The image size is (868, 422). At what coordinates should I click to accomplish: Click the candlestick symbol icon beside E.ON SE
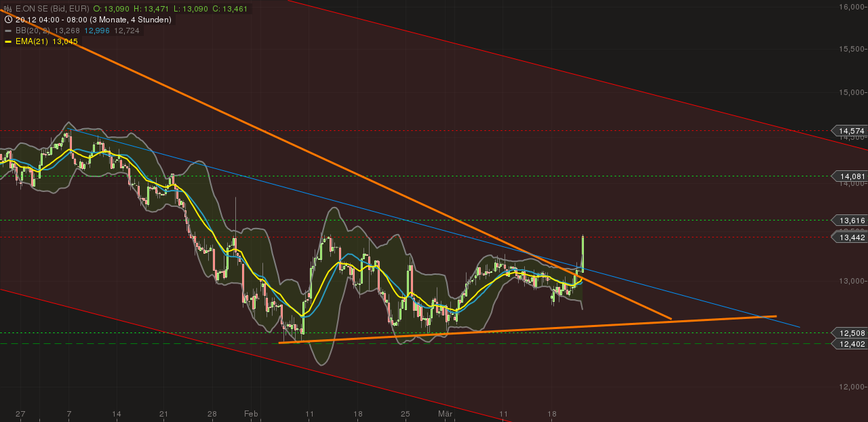[x=7, y=9]
